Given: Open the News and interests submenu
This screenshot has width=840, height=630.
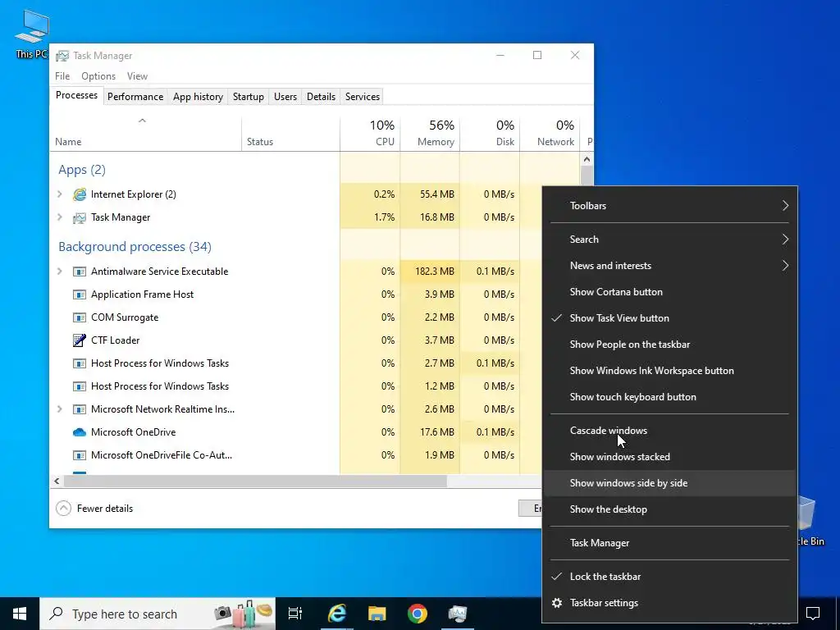Looking at the screenshot, I should coord(669,266).
